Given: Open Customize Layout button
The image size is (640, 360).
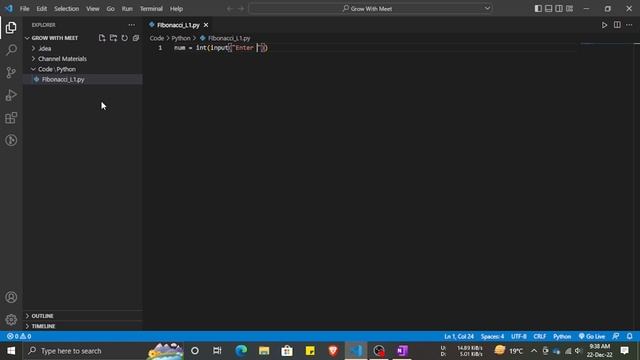Looking at the screenshot, I should 569,9.
